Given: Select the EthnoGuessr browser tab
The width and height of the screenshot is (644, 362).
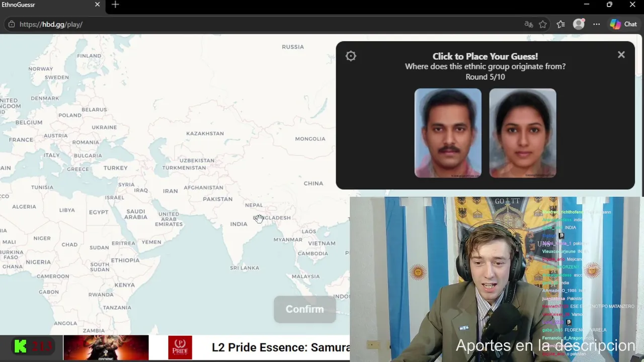Looking at the screenshot, I should [50, 5].
